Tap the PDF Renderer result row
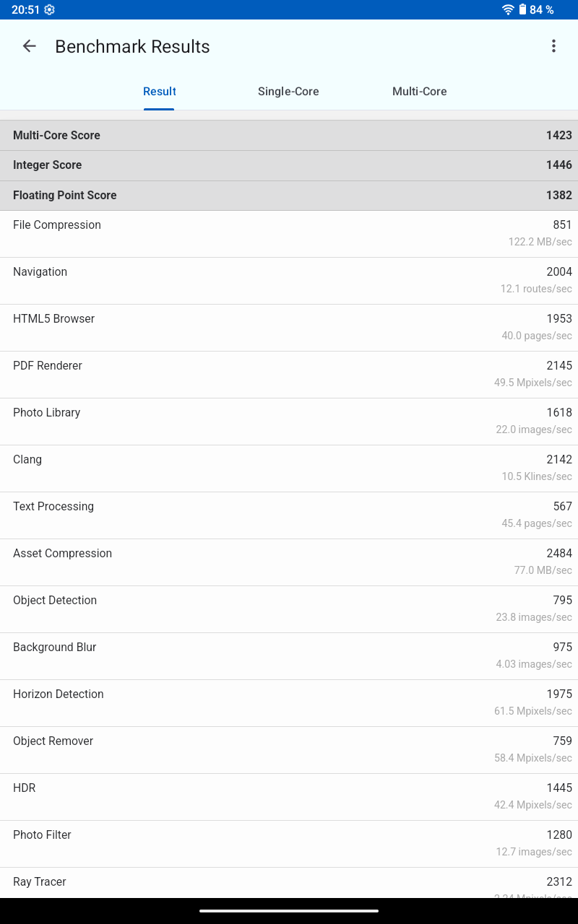This screenshot has width=578, height=924. [x=289, y=375]
